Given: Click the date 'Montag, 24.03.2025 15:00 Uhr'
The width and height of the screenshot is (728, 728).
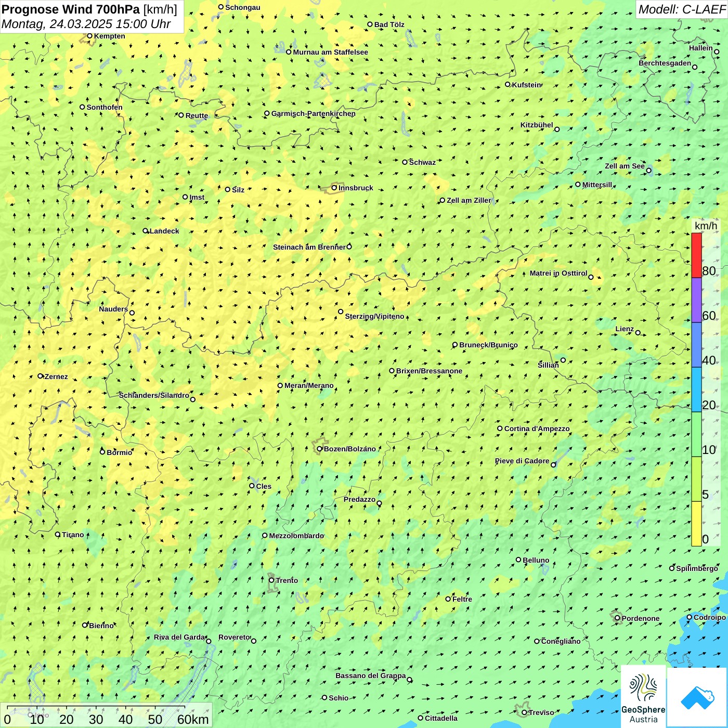Looking at the screenshot, I should click(86, 24).
